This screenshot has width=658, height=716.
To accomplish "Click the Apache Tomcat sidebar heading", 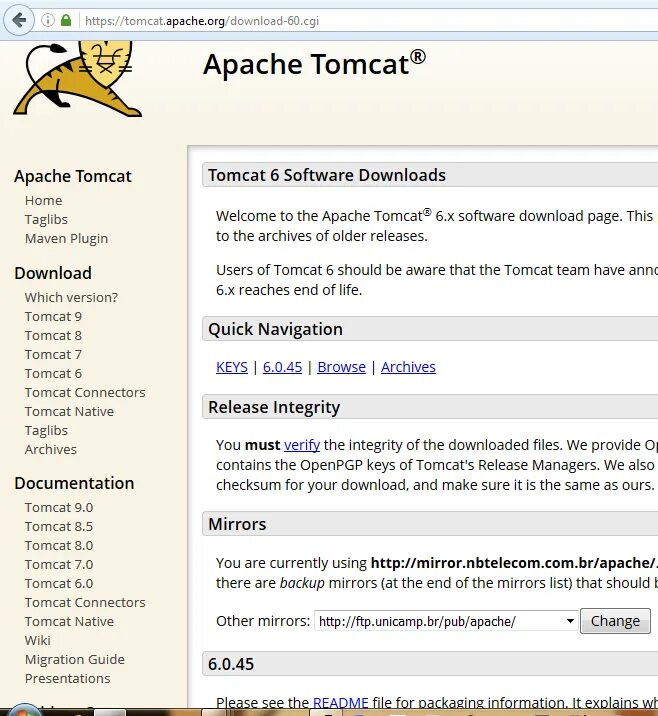I will tap(73, 176).
